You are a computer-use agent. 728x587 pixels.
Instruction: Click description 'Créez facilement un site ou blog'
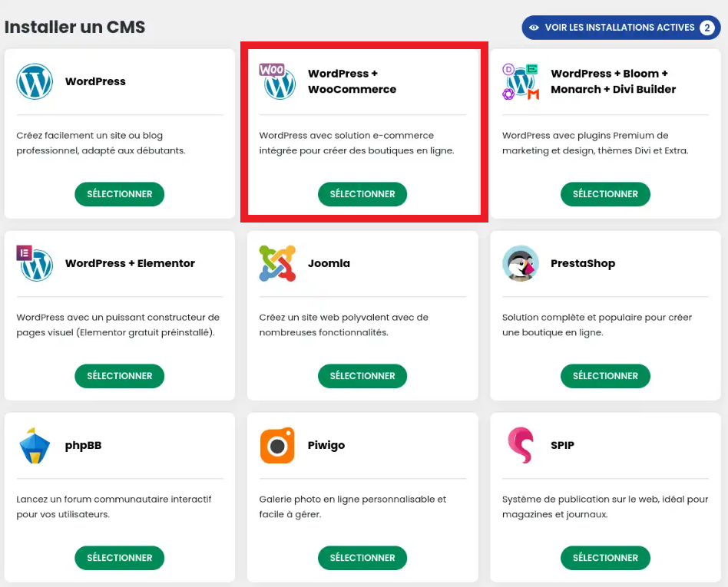click(101, 143)
